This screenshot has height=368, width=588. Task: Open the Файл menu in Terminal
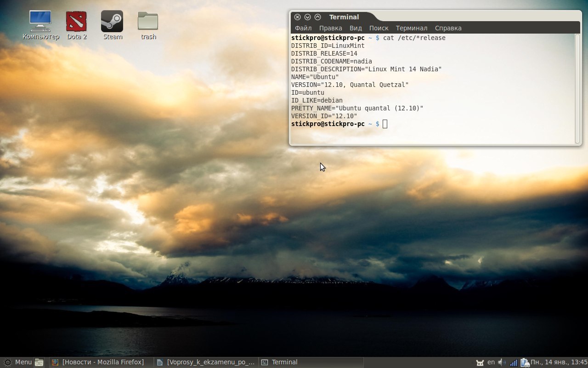click(x=303, y=28)
